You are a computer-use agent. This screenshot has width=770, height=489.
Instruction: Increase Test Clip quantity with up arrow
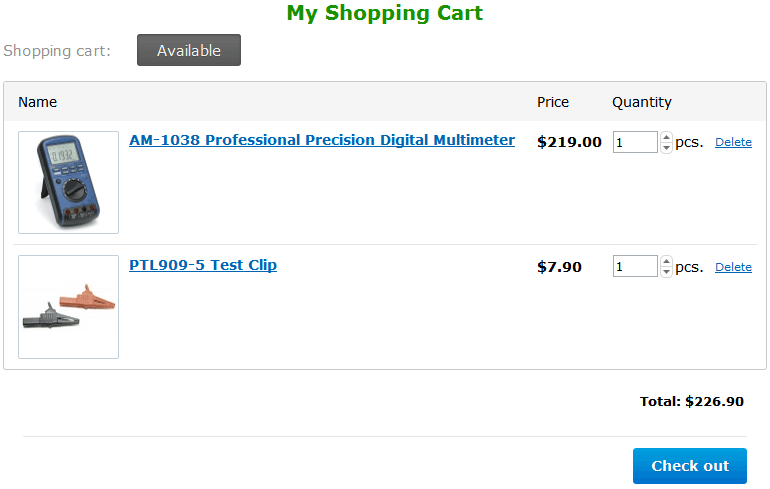tap(667, 262)
